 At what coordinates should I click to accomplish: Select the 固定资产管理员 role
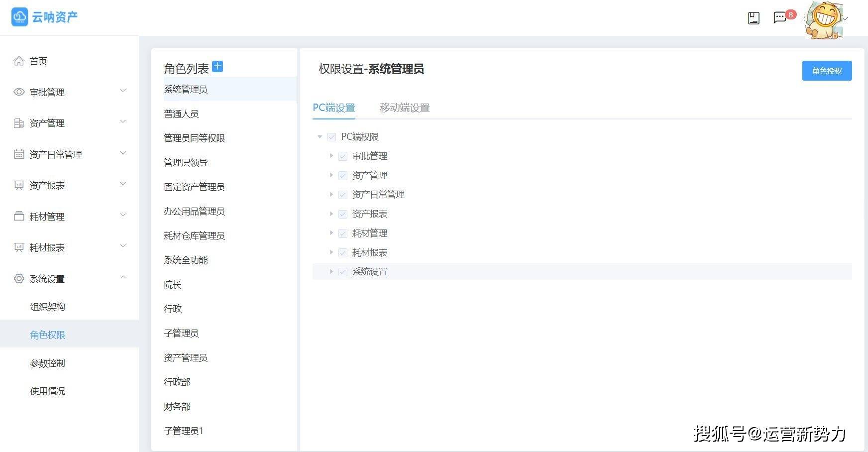click(x=194, y=187)
